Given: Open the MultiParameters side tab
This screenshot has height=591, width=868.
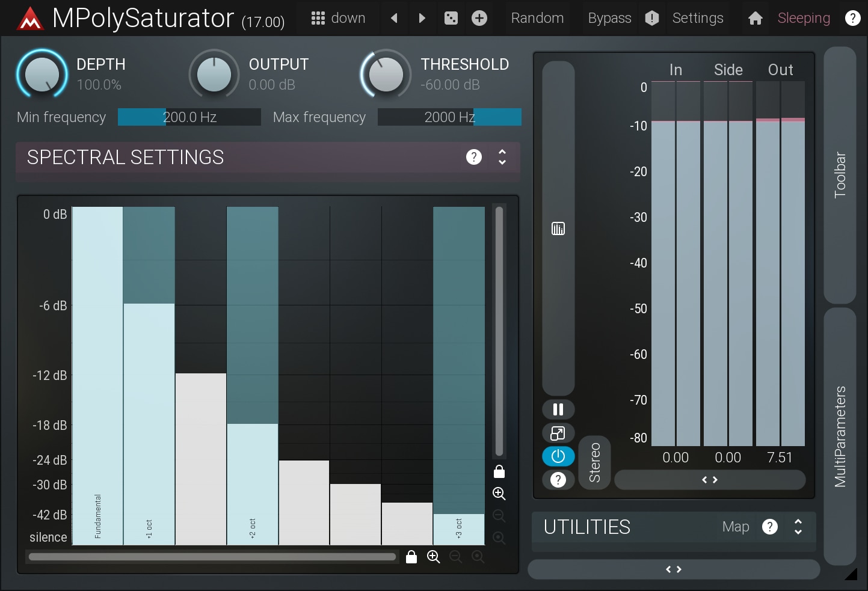Looking at the screenshot, I should pos(840,436).
